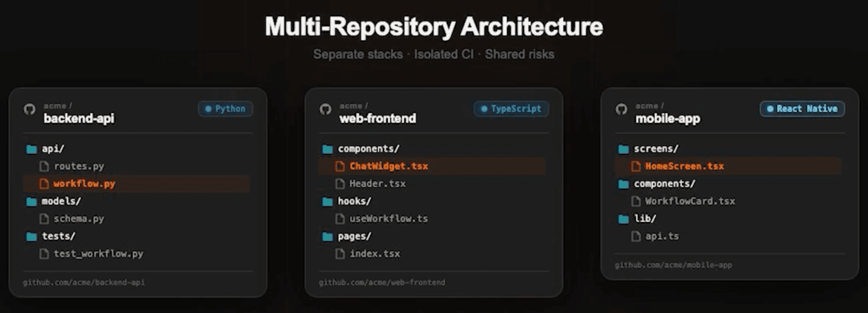Open github.com/acme/web-frontend link
The height and width of the screenshot is (313, 868).
click(382, 283)
